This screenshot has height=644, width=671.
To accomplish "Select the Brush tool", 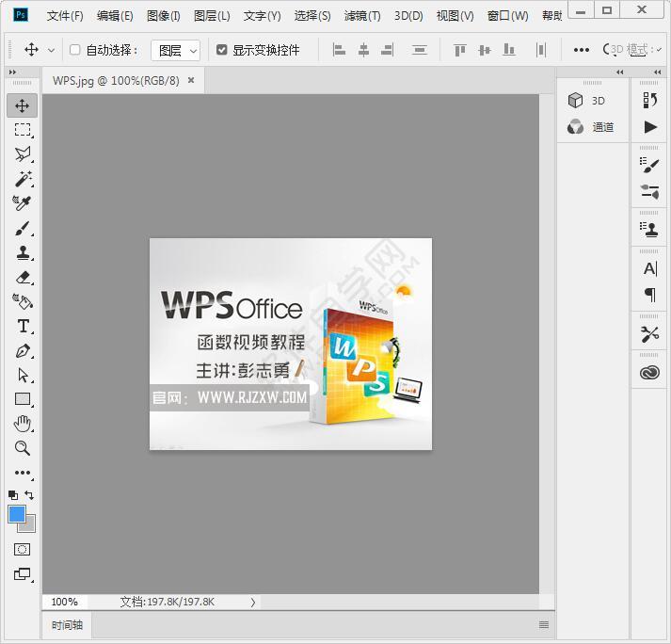I will point(23,228).
